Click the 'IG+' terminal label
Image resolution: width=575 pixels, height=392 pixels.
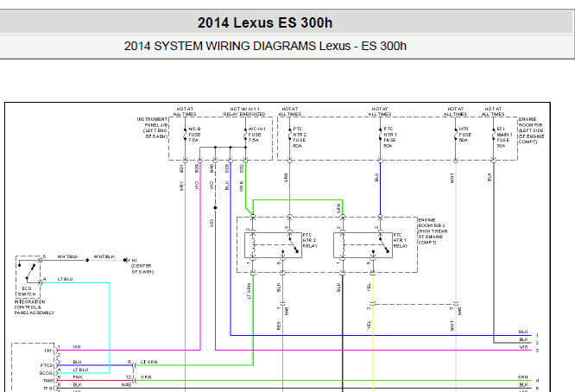click(x=48, y=351)
